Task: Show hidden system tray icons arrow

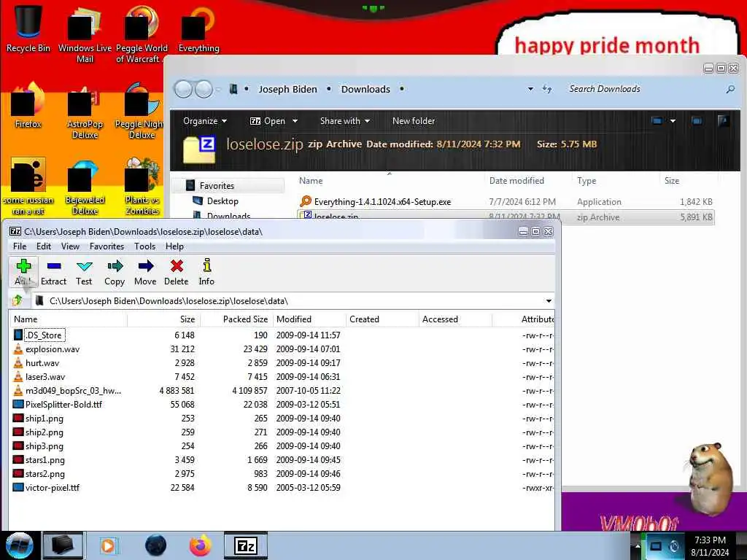Action: pyautogui.click(x=637, y=545)
